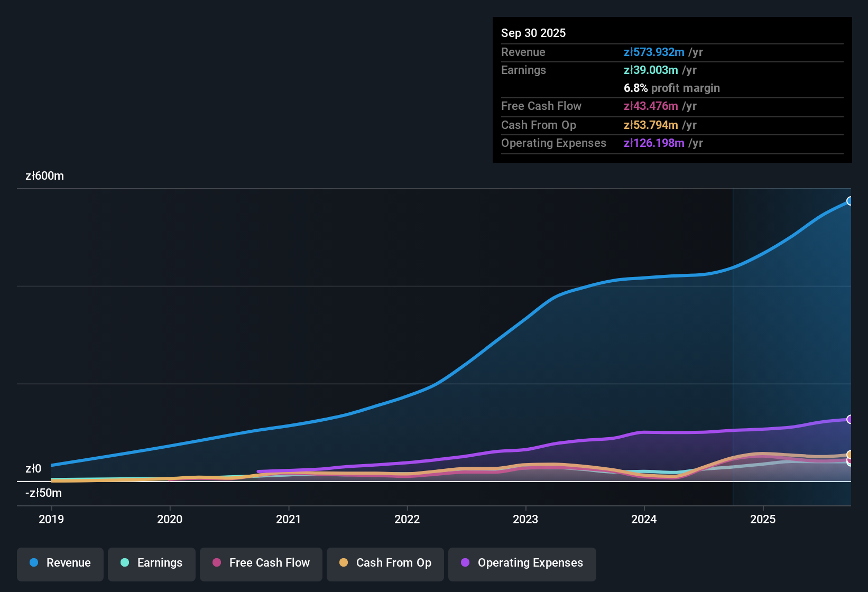The height and width of the screenshot is (592, 868).
Task: Click the 6.8% profit margin text
Action: [x=671, y=88]
